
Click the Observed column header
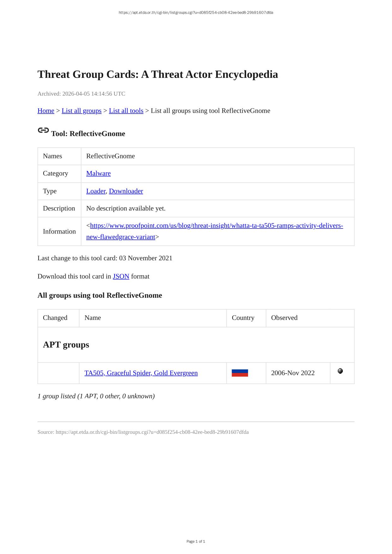point(284,318)
